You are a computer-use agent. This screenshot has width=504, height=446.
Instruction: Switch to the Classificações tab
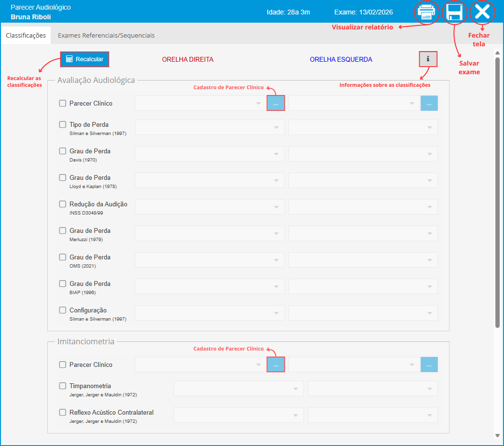point(26,35)
